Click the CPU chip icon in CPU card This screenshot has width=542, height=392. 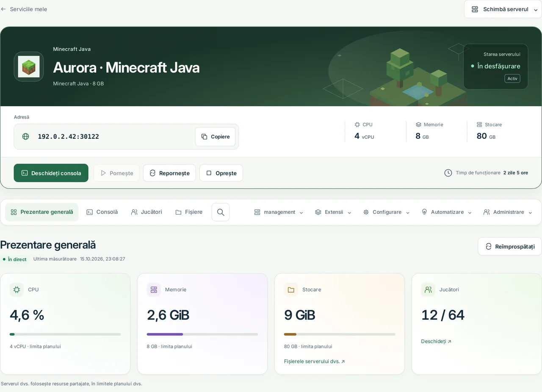pyautogui.click(x=17, y=290)
